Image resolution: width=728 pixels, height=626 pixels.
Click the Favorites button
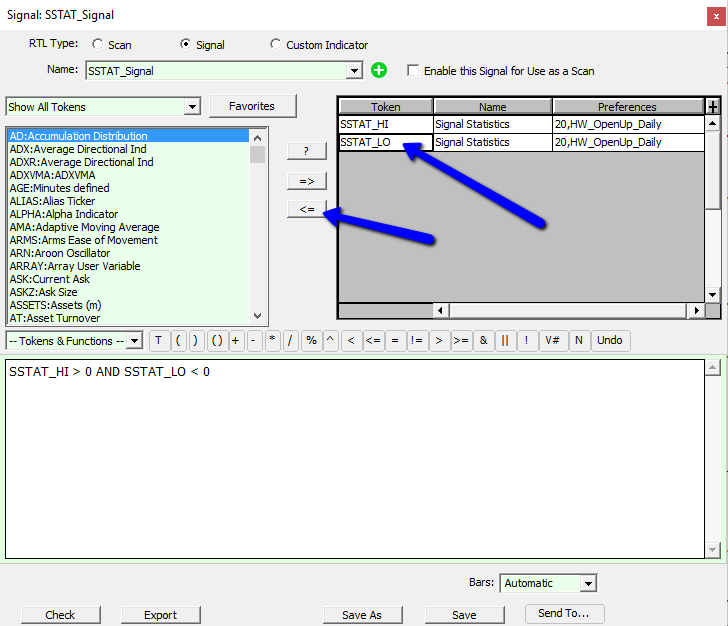click(253, 106)
